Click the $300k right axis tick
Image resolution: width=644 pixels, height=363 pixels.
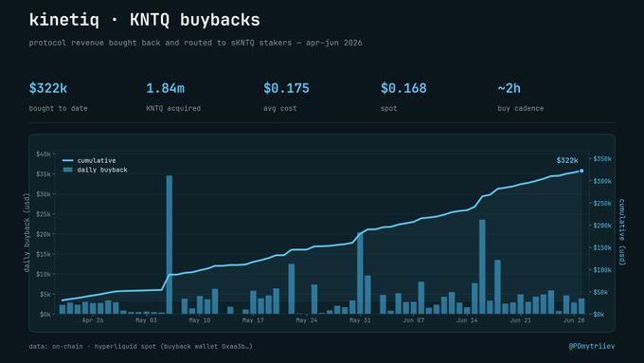click(602, 181)
